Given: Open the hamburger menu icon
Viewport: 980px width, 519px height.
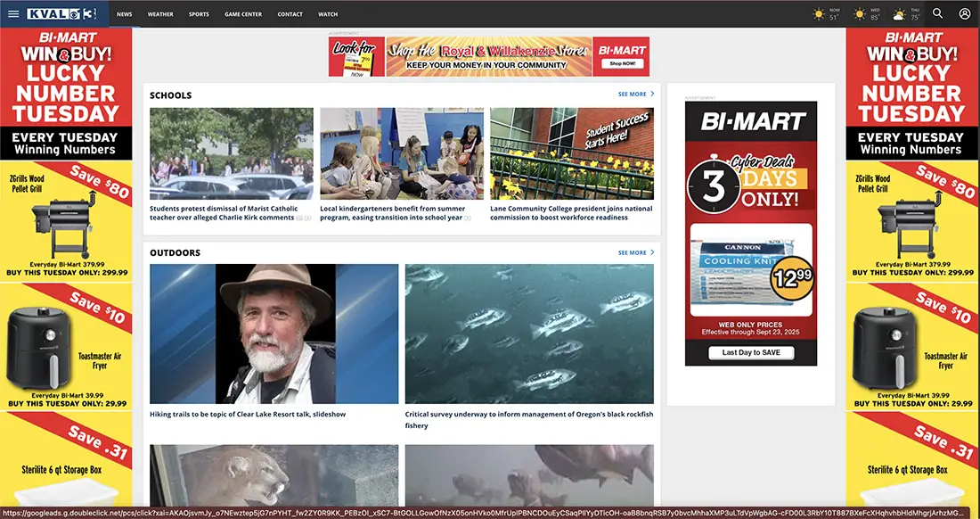Looking at the screenshot, I should pyautogui.click(x=13, y=13).
